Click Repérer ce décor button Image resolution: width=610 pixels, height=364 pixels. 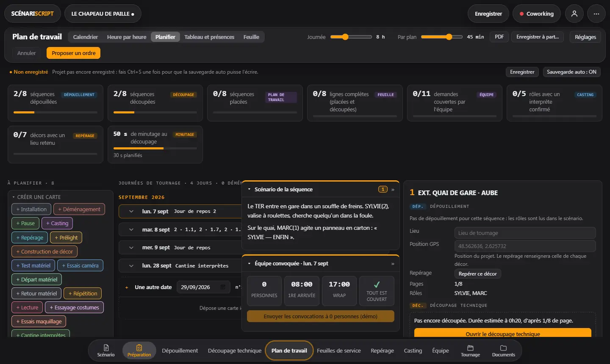[x=477, y=274]
